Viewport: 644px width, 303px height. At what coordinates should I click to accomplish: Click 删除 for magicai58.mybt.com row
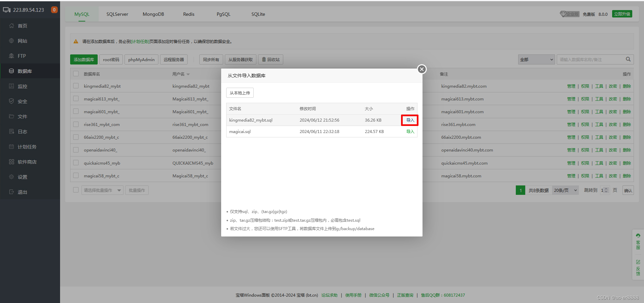pyautogui.click(x=627, y=176)
